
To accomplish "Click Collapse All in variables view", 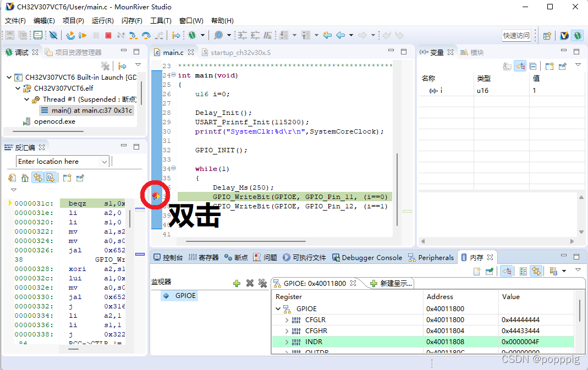I will pyautogui.click(x=533, y=67).
